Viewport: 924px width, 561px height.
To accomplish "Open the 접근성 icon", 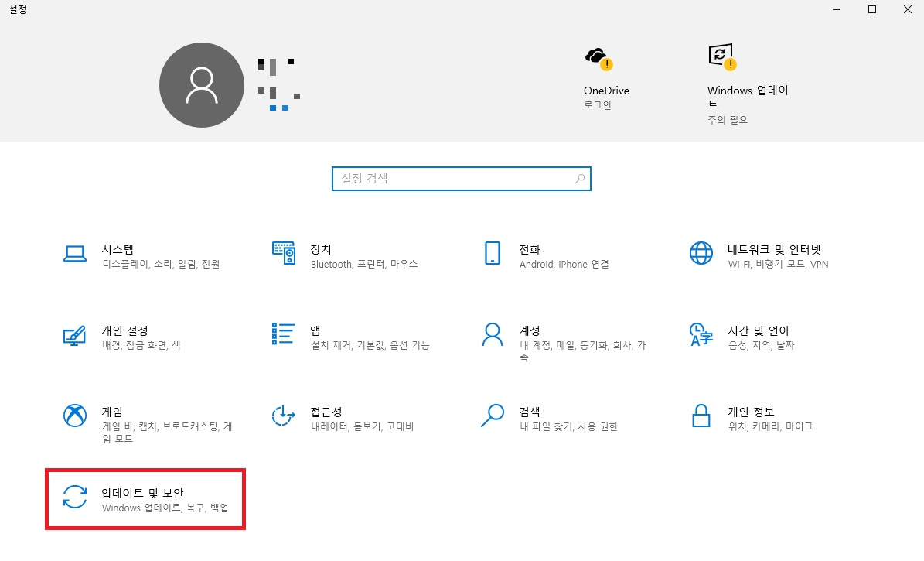I will tap(284, 416).
